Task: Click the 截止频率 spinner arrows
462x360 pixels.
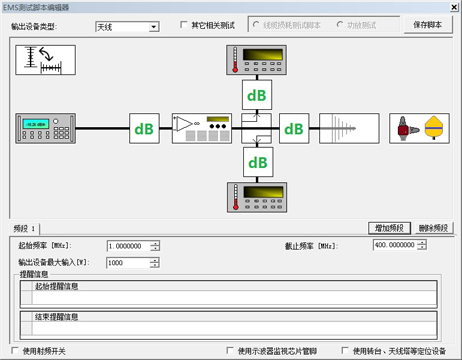Action: [x=422, y=245]
